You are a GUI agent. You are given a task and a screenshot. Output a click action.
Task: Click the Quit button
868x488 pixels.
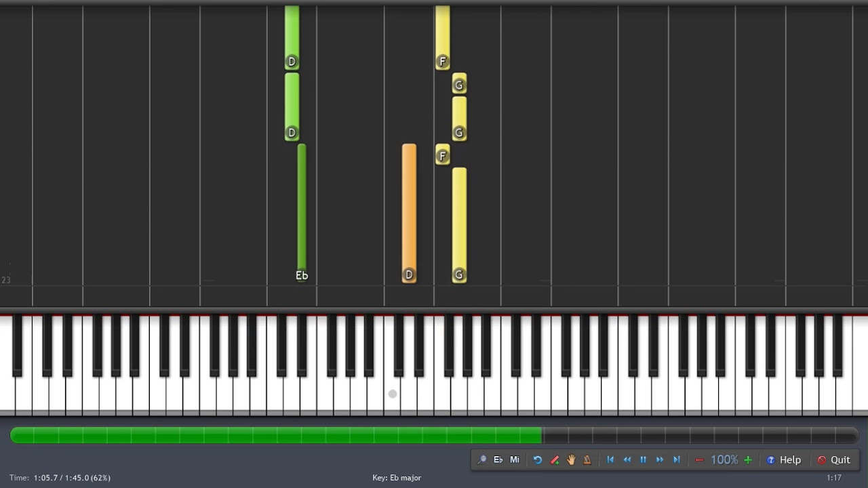coord(834,460)
